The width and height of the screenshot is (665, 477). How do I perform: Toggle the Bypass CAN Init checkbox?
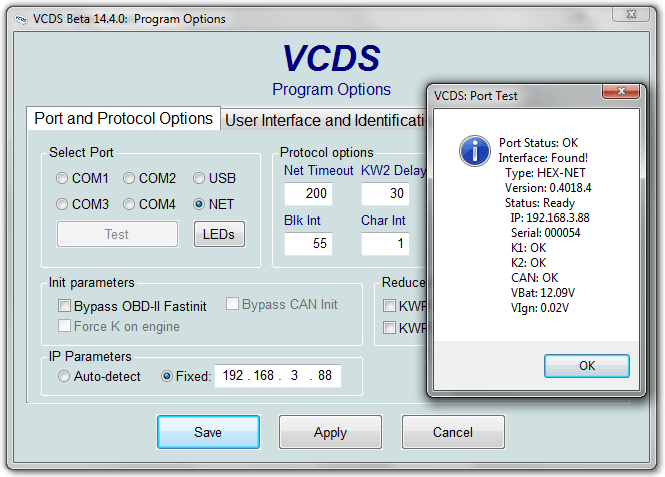232,304
